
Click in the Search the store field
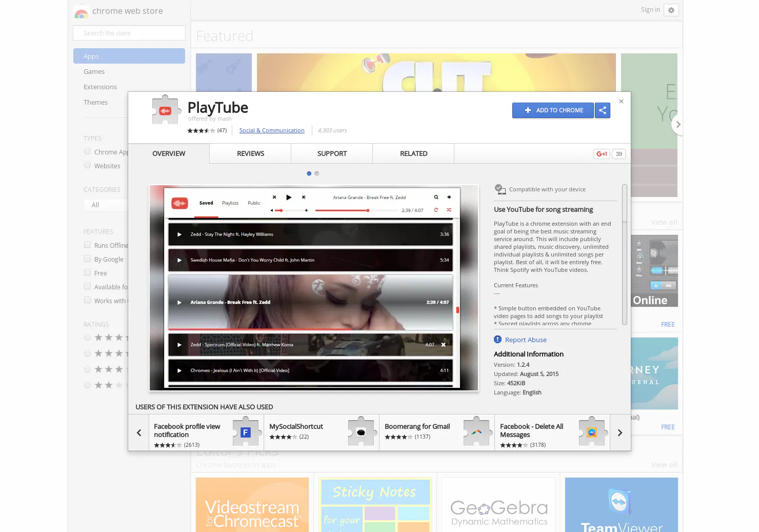click(x=129, y=33)
